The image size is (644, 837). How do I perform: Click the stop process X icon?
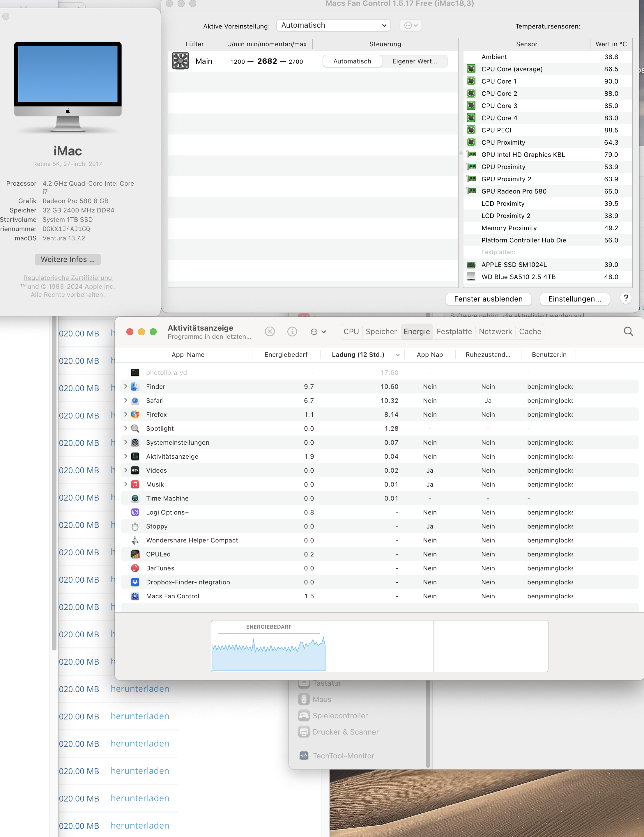[x=270, y=331]
